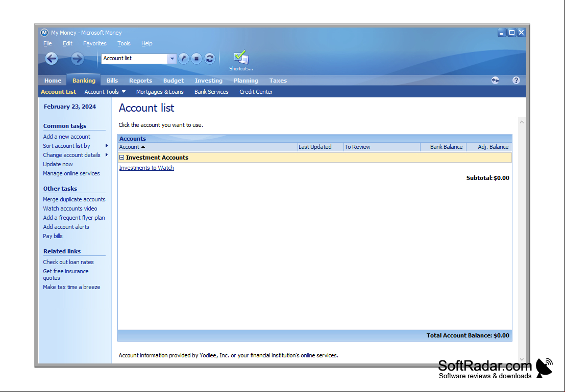Open the Taxes tab
Viewport: 565px width, 392px height.
coord(278,81)
